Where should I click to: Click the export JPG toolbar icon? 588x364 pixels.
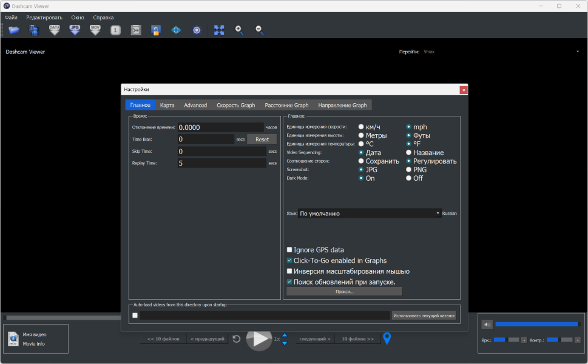75,30
